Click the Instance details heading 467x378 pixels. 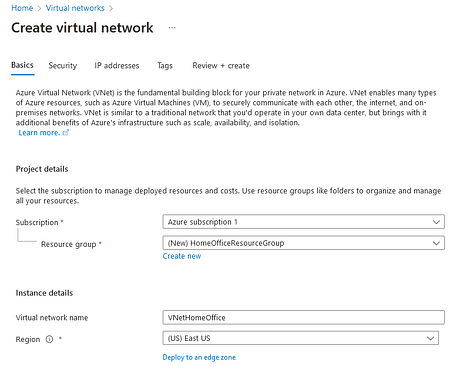pyautogui.click(x=44, y=293)
